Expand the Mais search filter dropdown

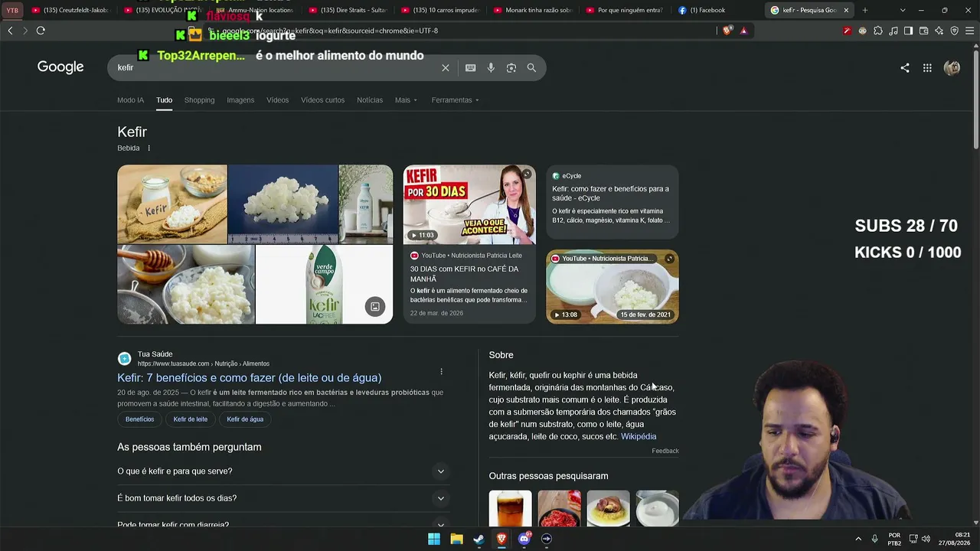pyautogui.click(x=406, y=100)
